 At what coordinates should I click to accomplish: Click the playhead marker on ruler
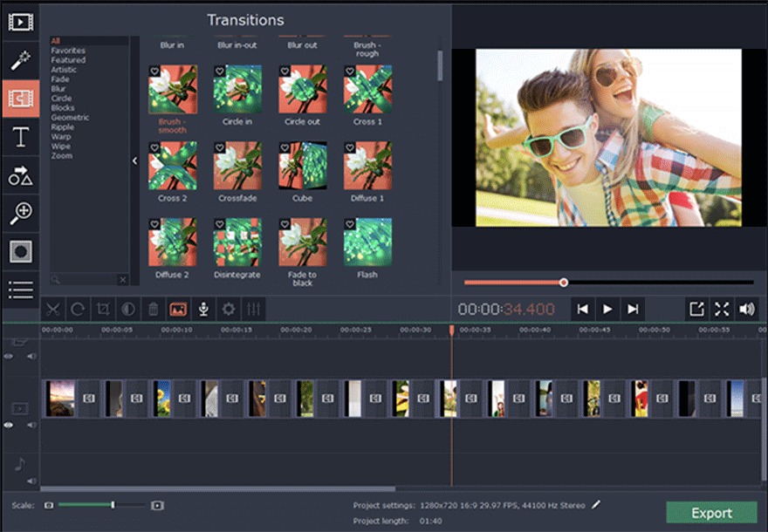[451, 331]
